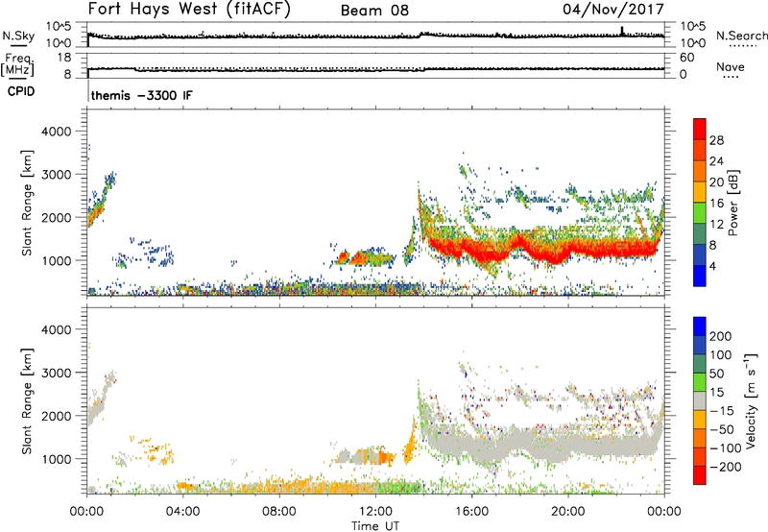Click the 'Time UT' axis title
The image size is (768, 532).
pyautogui.click(x=375, y=526)
